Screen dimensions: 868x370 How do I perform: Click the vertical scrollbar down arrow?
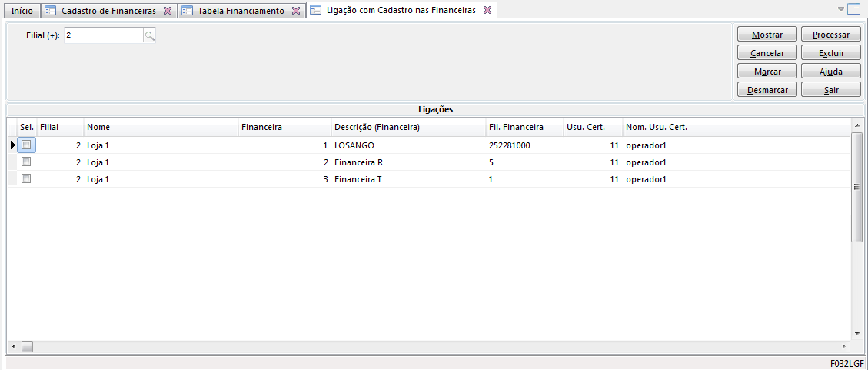[857, 334]
